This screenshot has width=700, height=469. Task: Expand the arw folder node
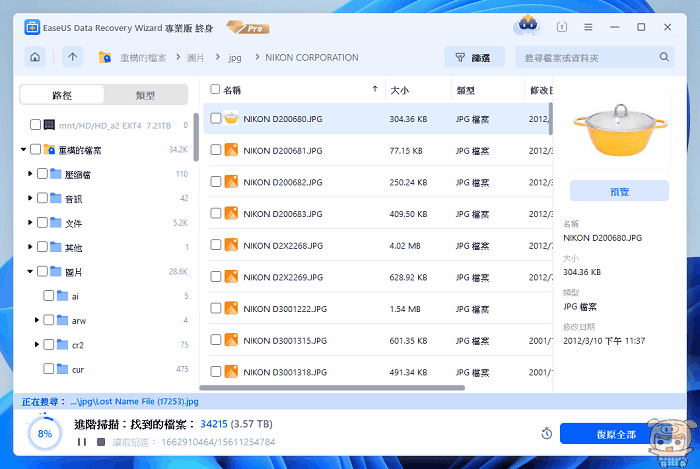coord(37,320)
